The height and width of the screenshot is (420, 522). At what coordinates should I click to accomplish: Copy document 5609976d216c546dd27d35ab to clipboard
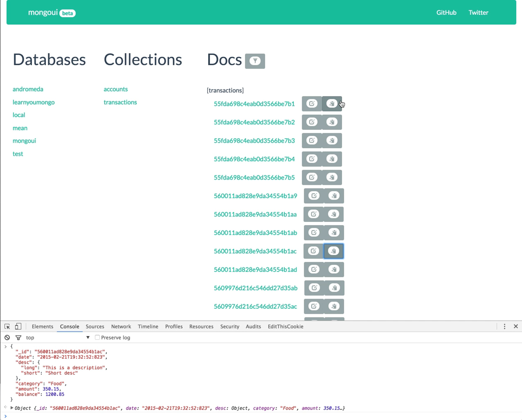point(334,288)
